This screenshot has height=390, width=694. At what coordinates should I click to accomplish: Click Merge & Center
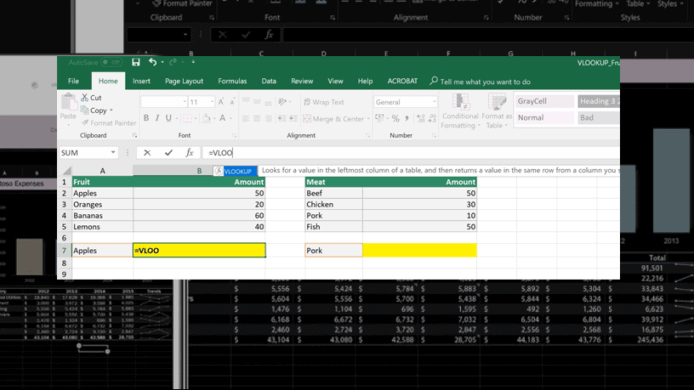point(334,119)
